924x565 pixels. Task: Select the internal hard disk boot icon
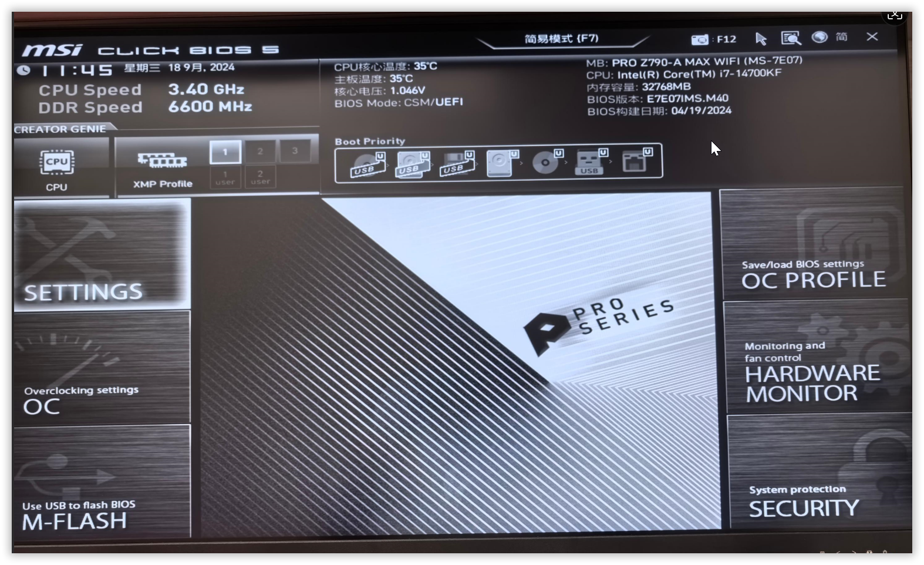click(x=503, y=163)
